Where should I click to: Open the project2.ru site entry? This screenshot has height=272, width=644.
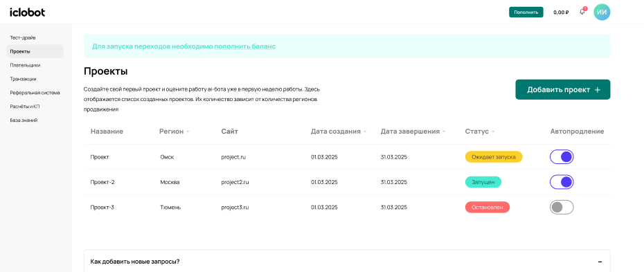click(235, 182)
